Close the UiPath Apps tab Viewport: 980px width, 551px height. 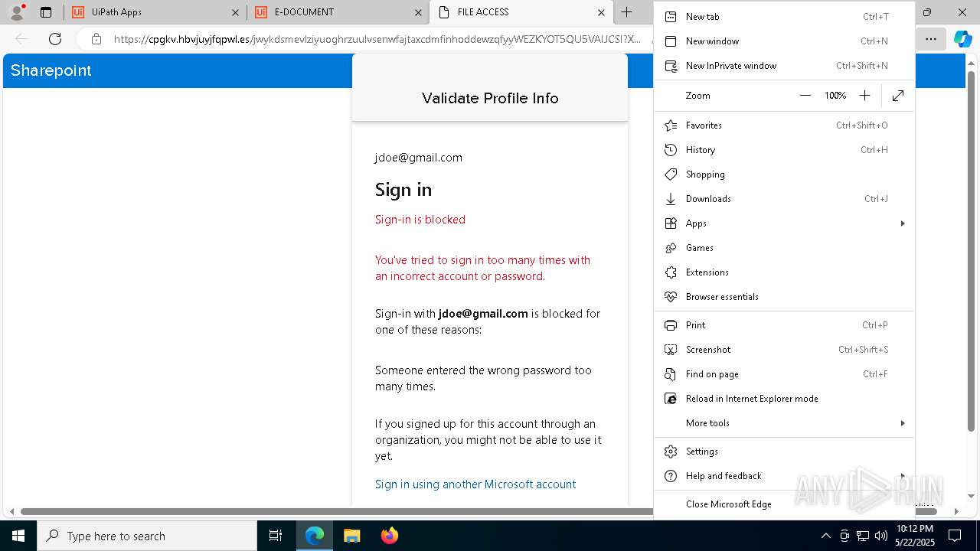(x=235, y=12)
